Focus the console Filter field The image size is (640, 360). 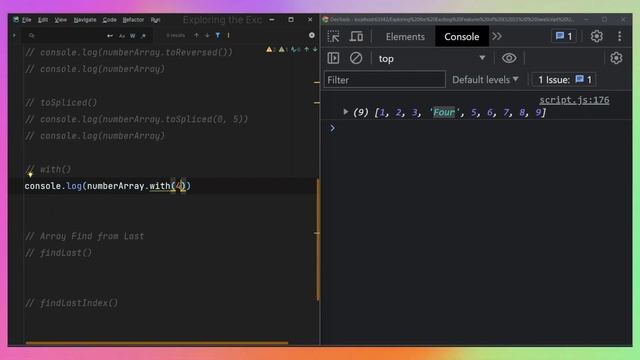pyautogui.click(x=384, y=80)
